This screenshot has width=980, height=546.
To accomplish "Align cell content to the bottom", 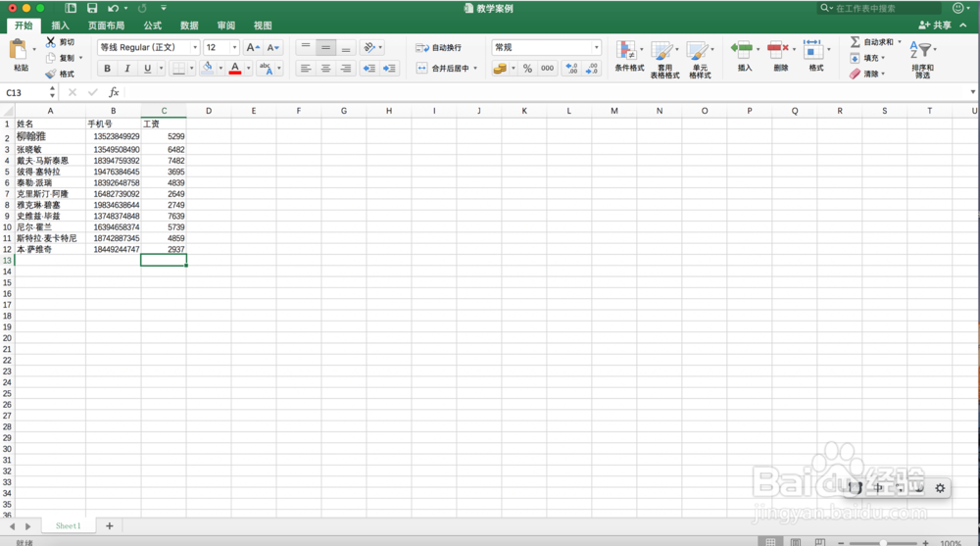I will 346,47.
